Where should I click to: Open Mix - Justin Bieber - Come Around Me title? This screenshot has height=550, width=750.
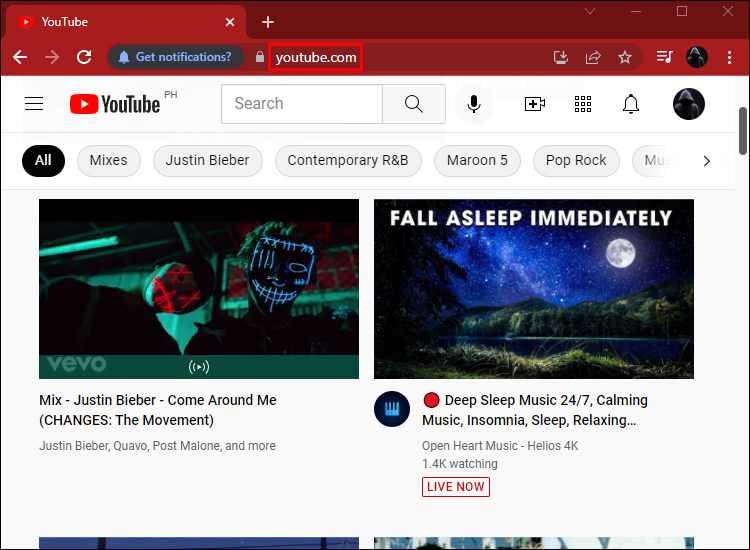point(158,410)
